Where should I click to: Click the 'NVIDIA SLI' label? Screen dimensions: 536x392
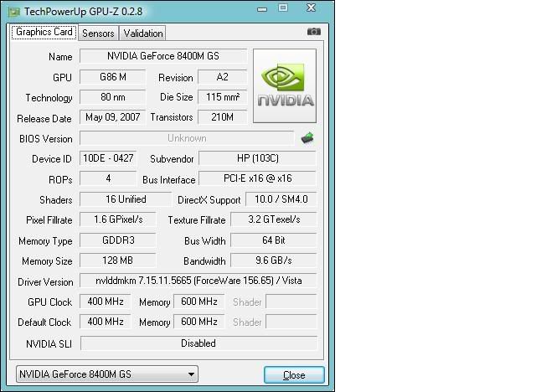pos(49,343)
